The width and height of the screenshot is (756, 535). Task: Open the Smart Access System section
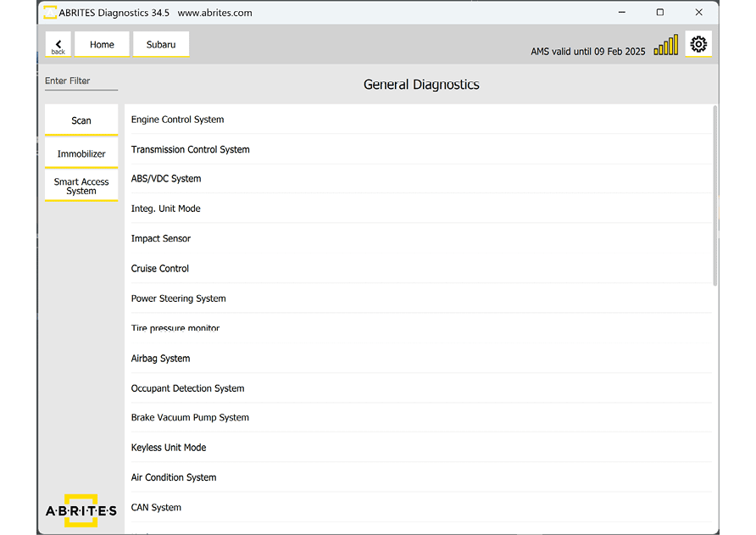tap(81, 187)
